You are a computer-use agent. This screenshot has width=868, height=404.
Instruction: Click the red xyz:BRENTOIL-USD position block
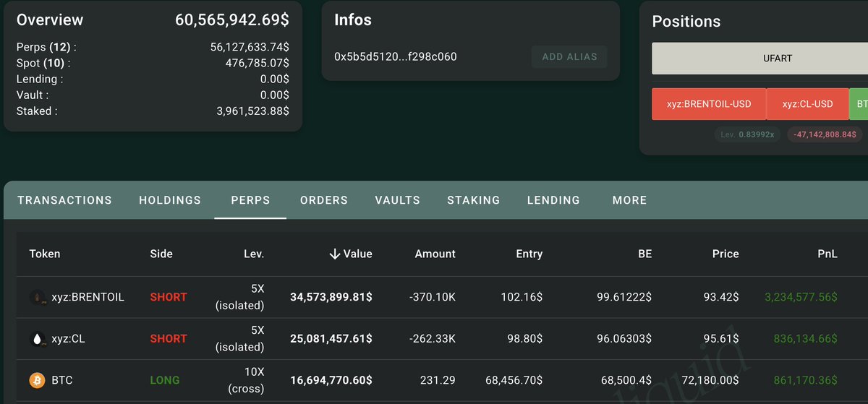pyautogui.click(x=709, y=104)
